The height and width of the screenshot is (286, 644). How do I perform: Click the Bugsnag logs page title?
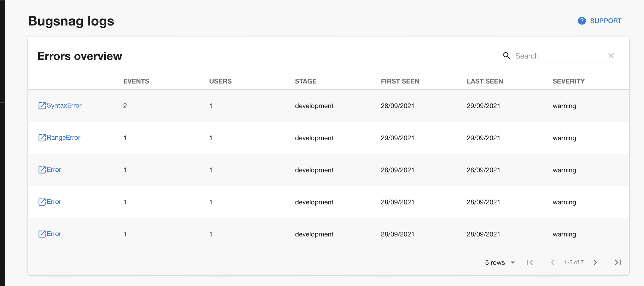click(x=71, y=21)
